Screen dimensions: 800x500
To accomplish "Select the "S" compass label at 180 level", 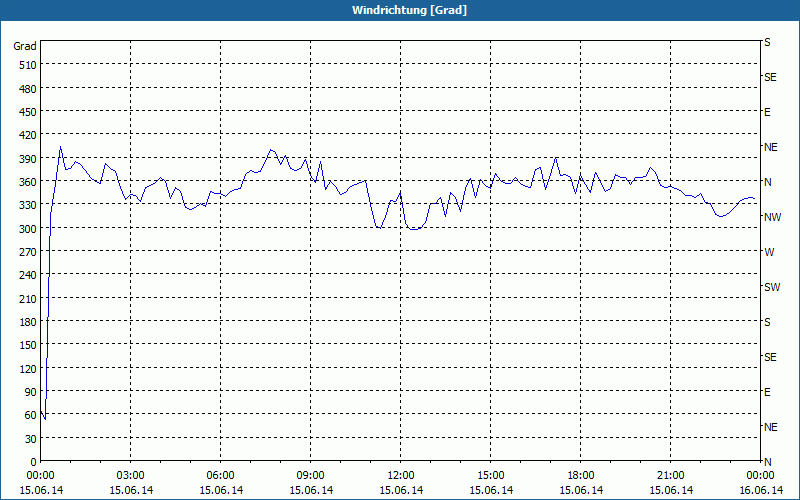I will pos(767,322).
